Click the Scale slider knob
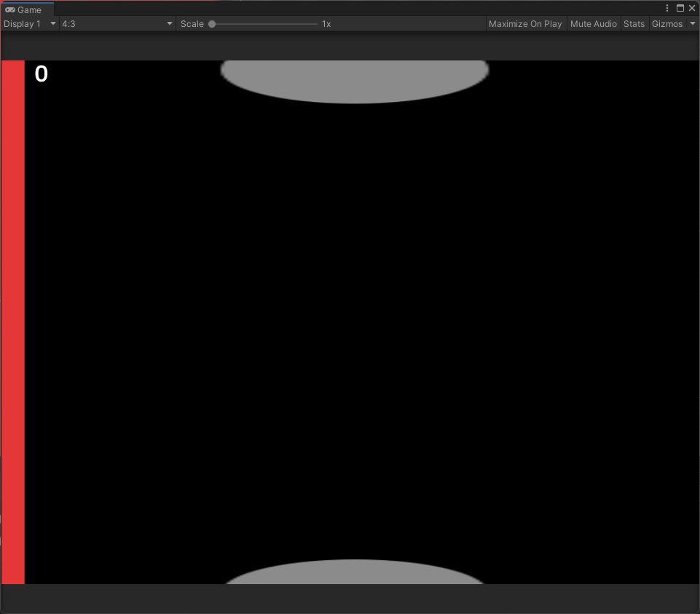The width and height of the screenshot is (700, 614). 211,23
